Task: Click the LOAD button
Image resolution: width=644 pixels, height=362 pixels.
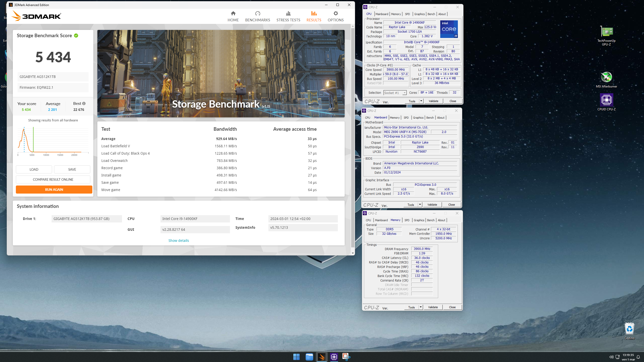Action: tap(34, 169)
